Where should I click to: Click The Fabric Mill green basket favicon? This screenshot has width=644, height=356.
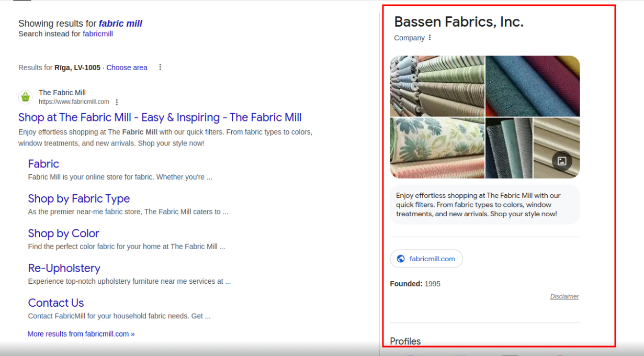tap(26, 97)
